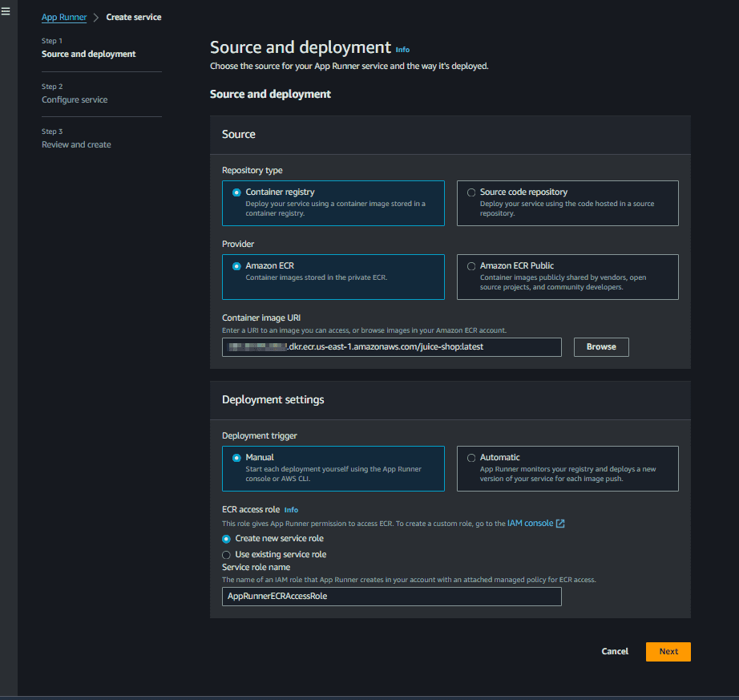Image resolution: width=739 pixels, height=700 pixels.
Task: Open Info link beside Source and deployment
Action: 402,50
